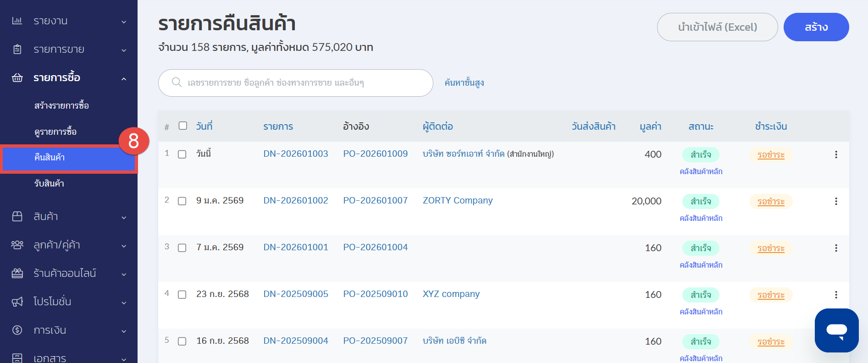Expand the รายงาน sidebar menu chevron
This screenshot has height=363, width=868.
(x=124, y=22)
